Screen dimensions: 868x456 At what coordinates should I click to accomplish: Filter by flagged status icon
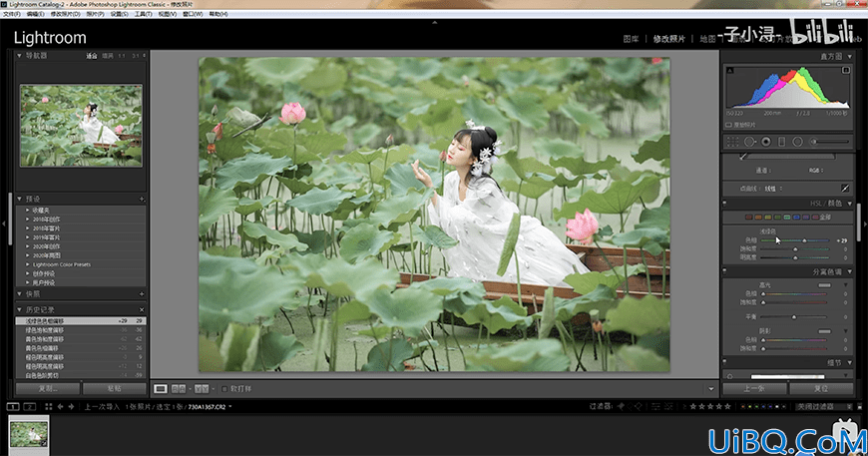[x=621, y=406]
